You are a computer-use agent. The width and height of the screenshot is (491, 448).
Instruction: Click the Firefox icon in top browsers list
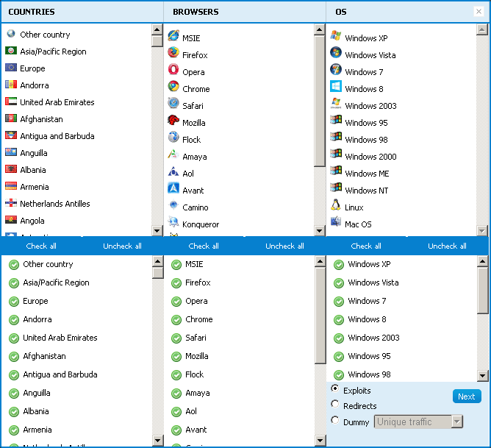(173, 52)
